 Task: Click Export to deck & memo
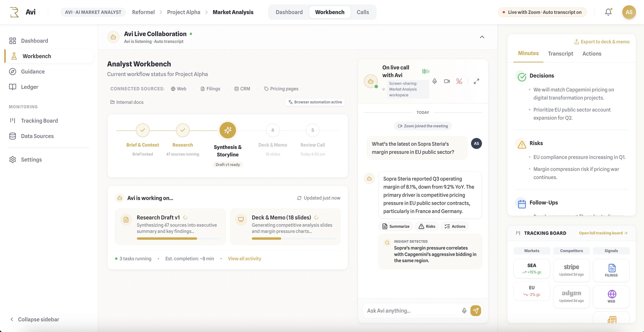602,42
